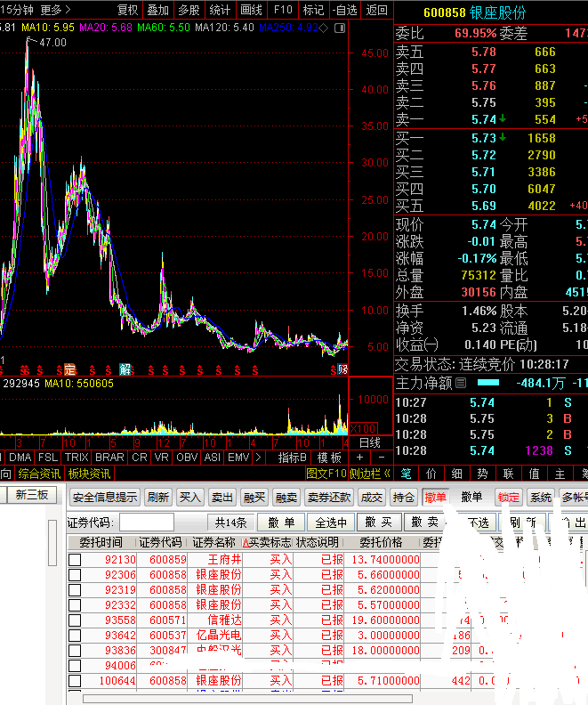Image resolution: width=588 pixels, height=705 pixels.
Task: Select the CR indicator tab
Action: pos(140,458)
